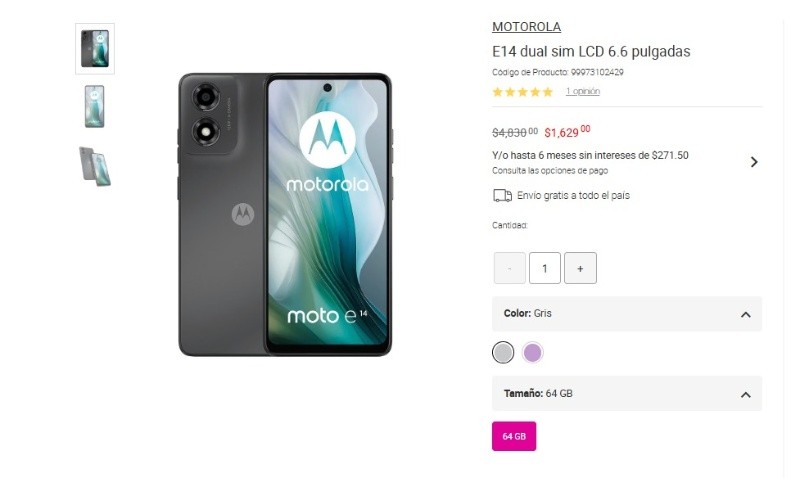Click Consulta las opciones de pago
This screenshot has height=478, width=800.
pos(550,170)
